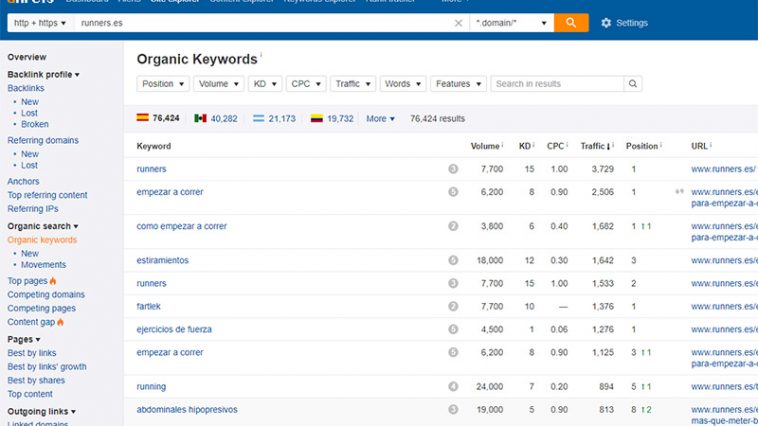758x426 pixels.
Task: Open the Traffic filter dropdown
Action: pos(353,84)
